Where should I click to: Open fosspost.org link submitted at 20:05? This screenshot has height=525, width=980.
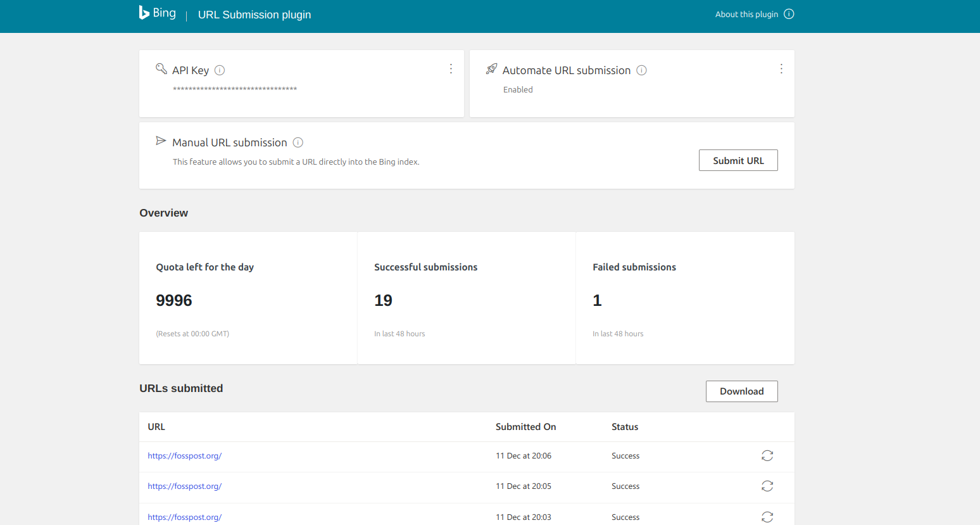(184, 486)
